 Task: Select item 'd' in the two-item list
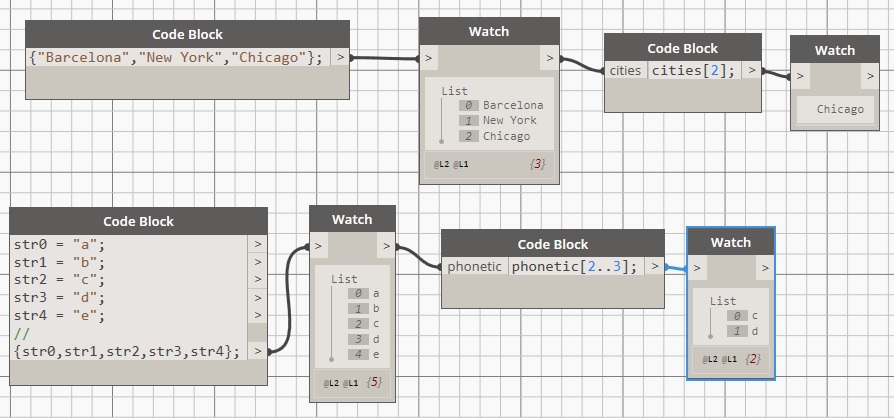point(754,331)
